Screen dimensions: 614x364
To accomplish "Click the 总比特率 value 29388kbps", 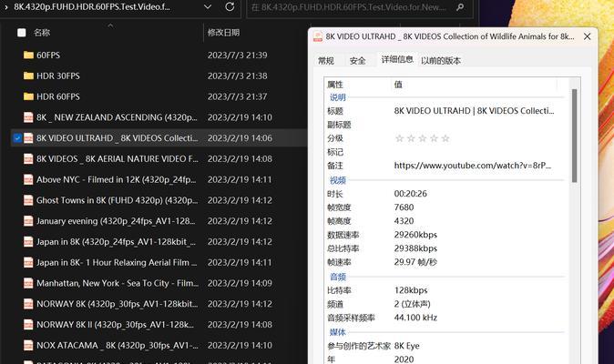I will point(415,248).
